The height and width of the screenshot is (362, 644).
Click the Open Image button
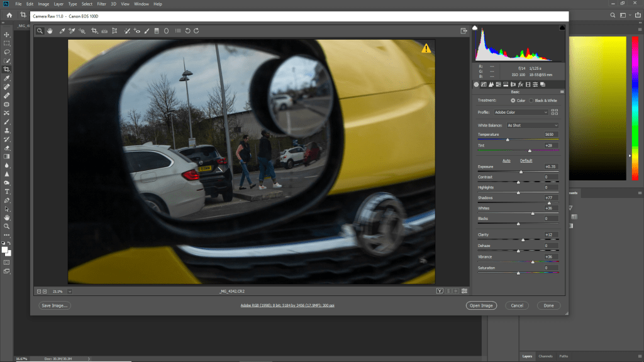481,305
